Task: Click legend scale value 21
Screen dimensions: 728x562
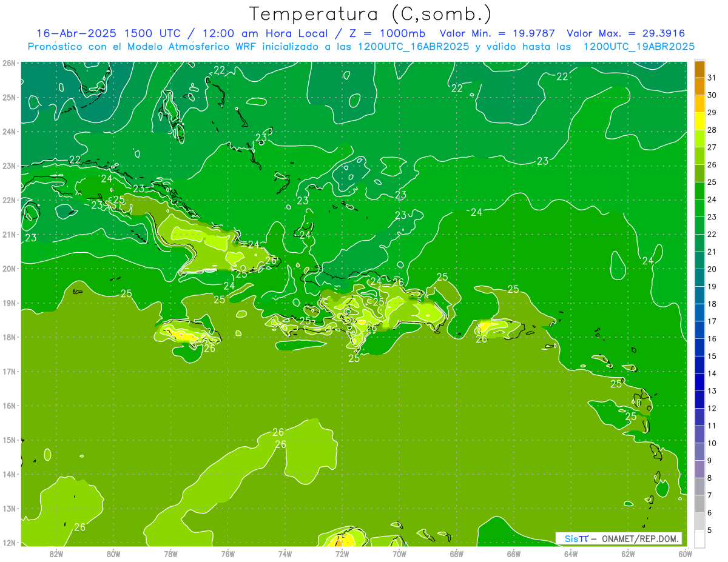Action: pyautogui.click(x=712, y=252)
